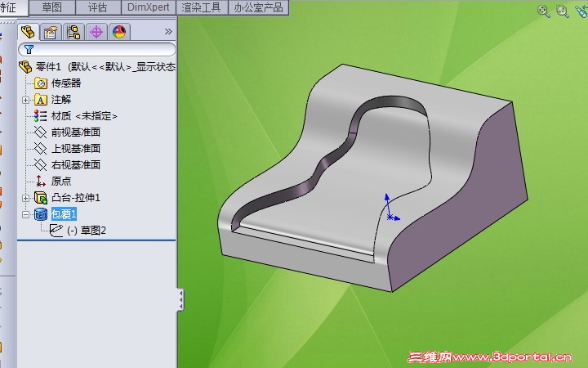Screen dimensions: 588x368
Task: Switch to the 评估 evaluate tab
Action: [x=98, y=7]
